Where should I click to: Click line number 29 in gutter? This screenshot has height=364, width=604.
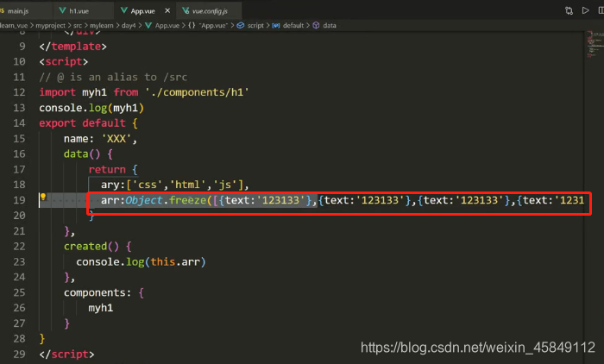19,354
